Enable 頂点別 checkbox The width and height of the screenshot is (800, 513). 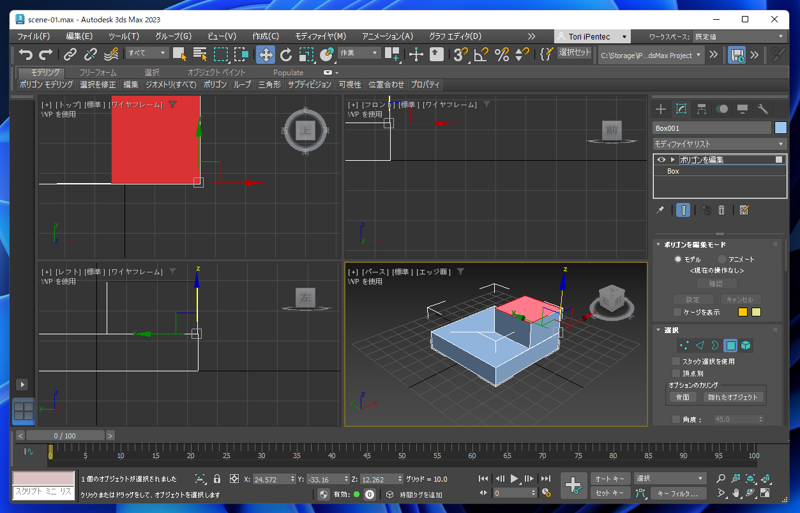tap(676, 374)
